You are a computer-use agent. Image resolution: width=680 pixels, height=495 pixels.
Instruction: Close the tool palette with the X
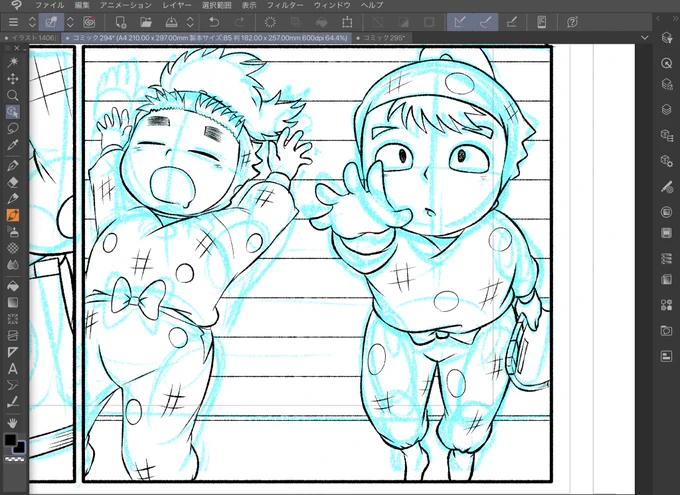click(17, 48)
